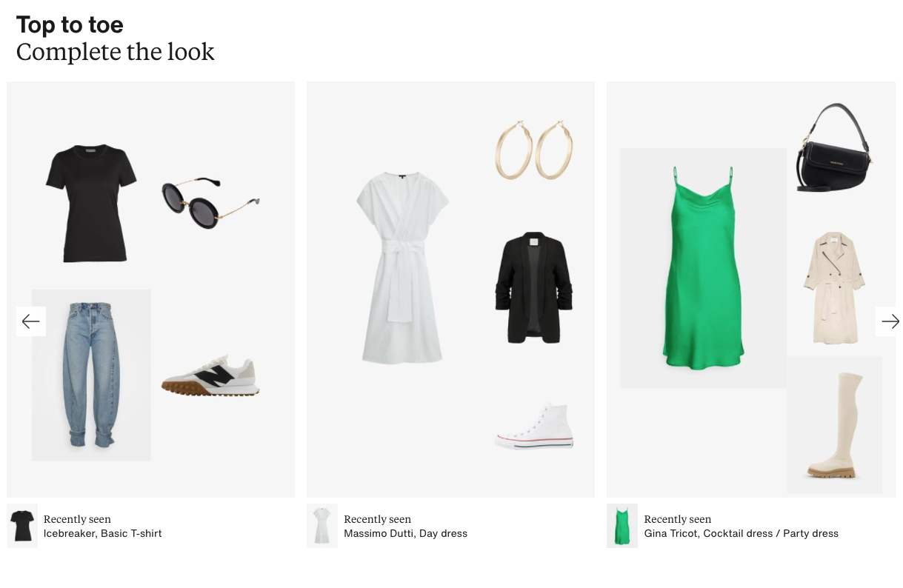The height and width of the screenshot is (588, 903).
Task: Select the white wrap day dress
Action: click(x=402, y=268)
